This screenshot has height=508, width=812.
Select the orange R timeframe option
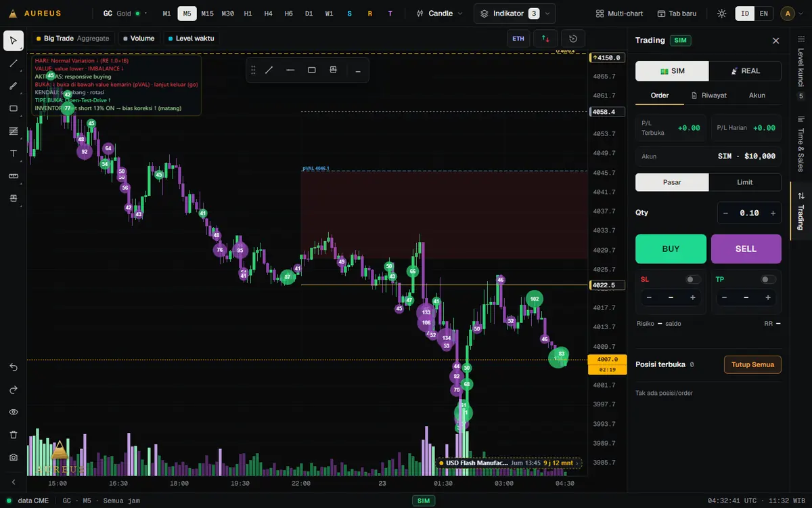tap(370, 14)
